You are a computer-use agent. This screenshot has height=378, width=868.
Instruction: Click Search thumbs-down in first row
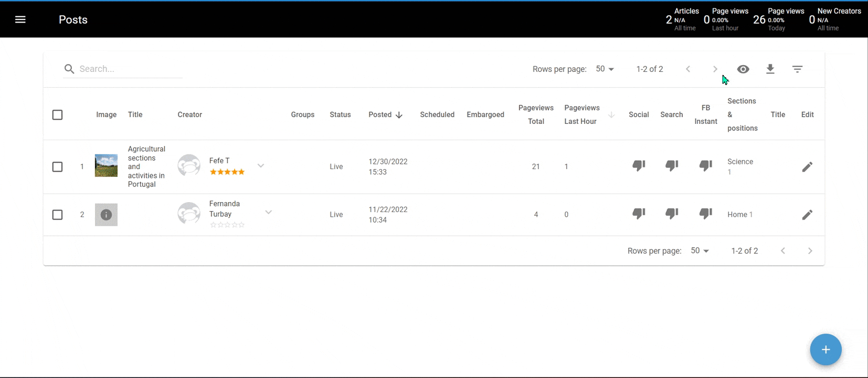(x=672, y=166)
